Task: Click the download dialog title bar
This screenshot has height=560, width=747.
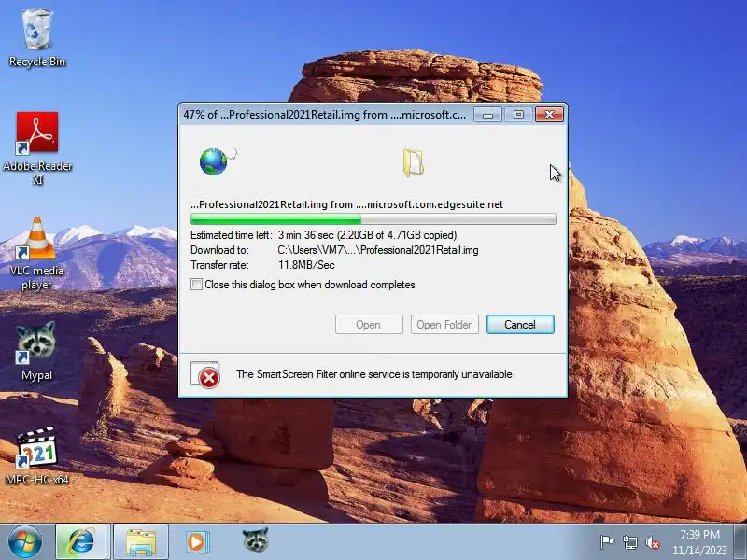Action: [x=325, y=114]
